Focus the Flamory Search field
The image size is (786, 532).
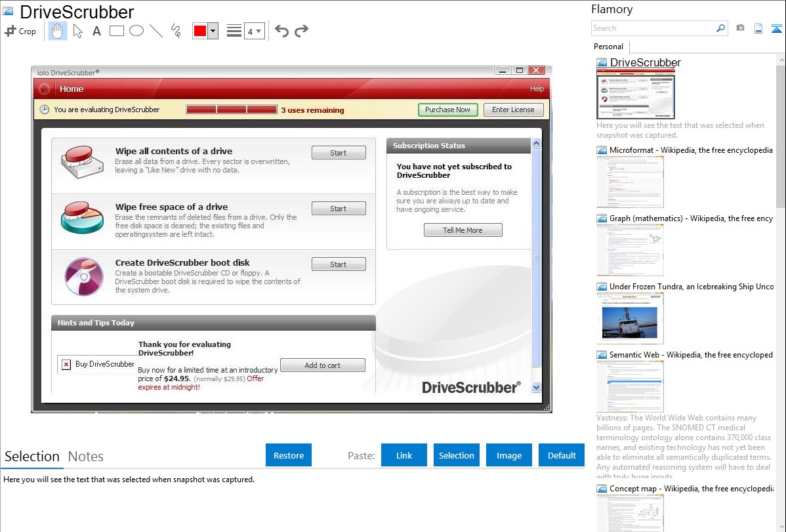[x=653, y=28]
